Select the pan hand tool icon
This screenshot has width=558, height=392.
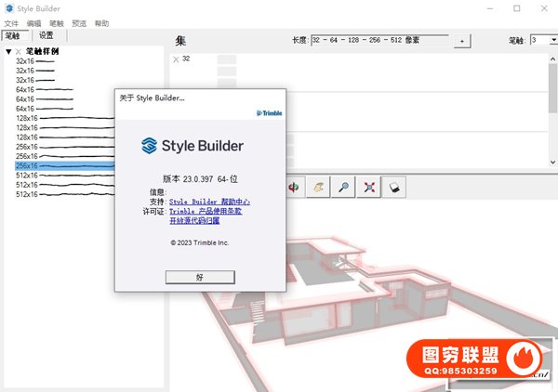pyautogui.click(x=320, y=186)
